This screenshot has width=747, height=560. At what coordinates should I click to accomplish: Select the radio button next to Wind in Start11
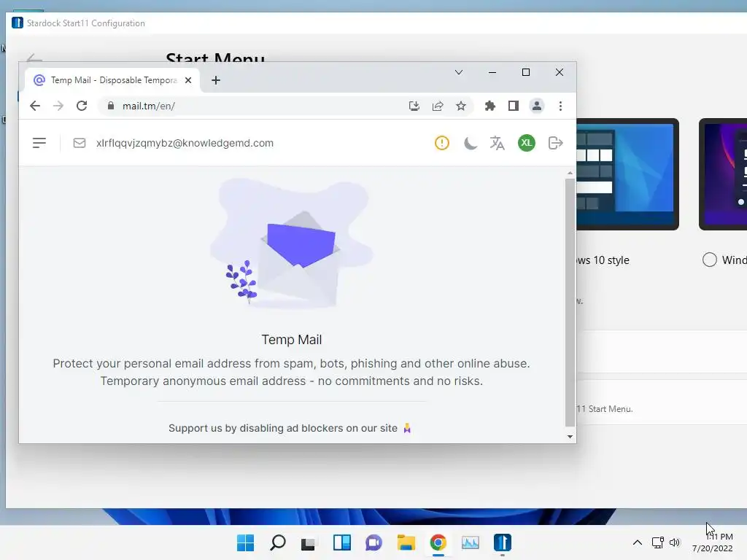pyautogui.click(x=709, y=260)
